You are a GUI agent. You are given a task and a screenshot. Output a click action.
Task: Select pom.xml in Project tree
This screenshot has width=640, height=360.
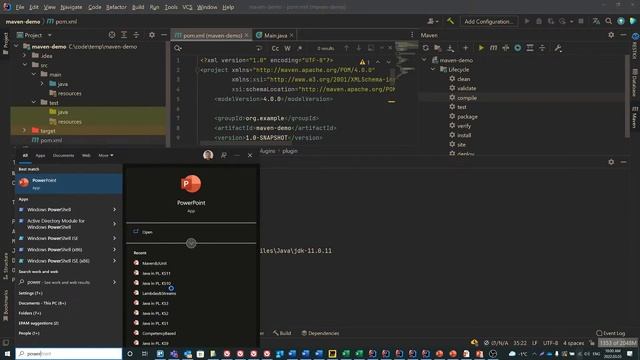click(x=51, y=140)
